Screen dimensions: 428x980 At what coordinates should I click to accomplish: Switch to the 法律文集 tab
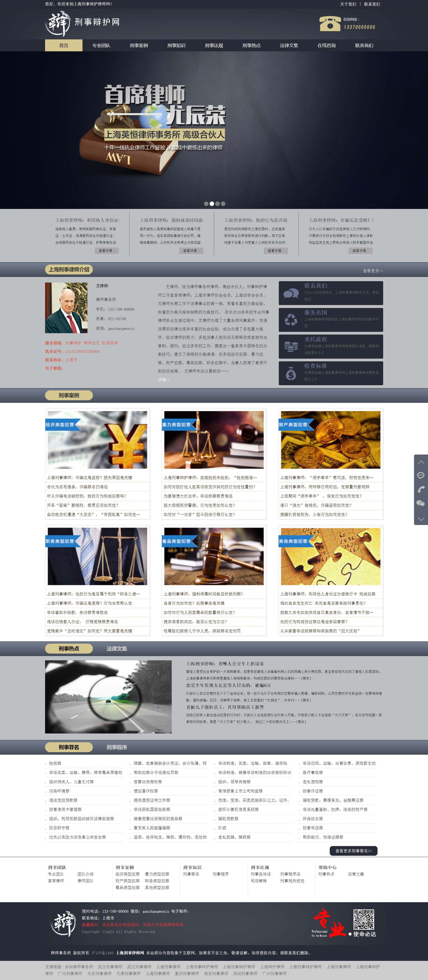click(117, 649)
